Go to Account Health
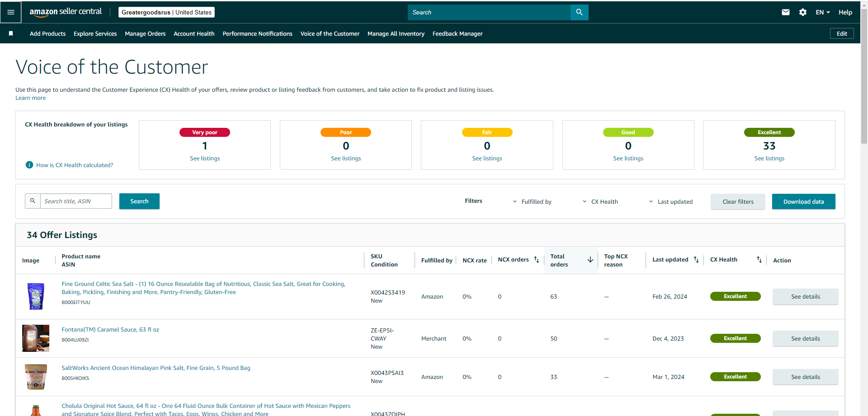 194,33
